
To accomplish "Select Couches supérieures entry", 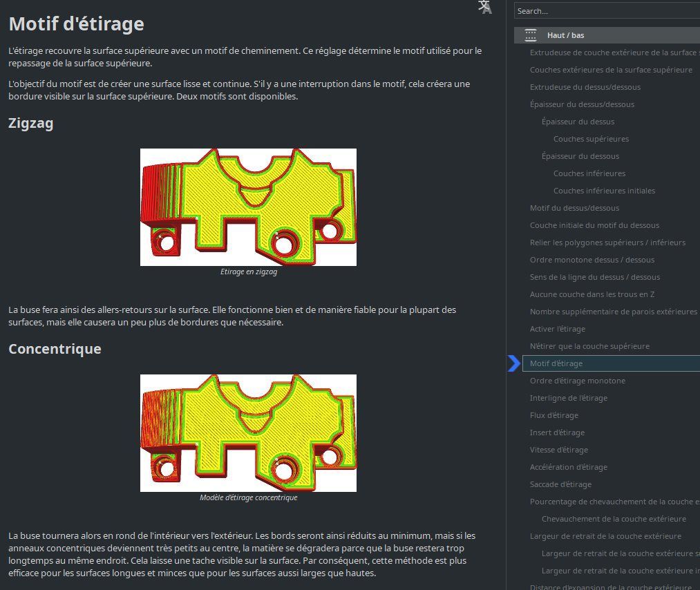I will [x=591, y=140].
